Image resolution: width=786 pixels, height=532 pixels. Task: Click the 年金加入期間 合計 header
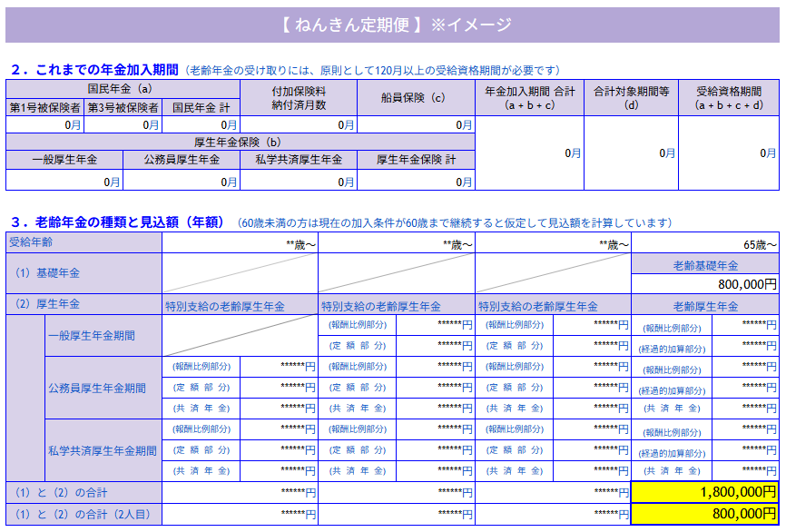(530, 98)
